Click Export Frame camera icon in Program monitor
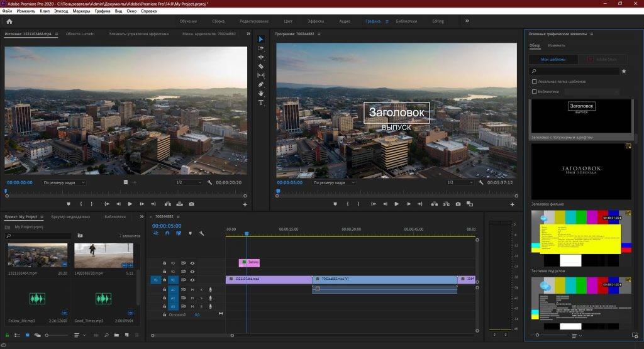The width and height of the screenshot is (644, 349). point(458,204)
